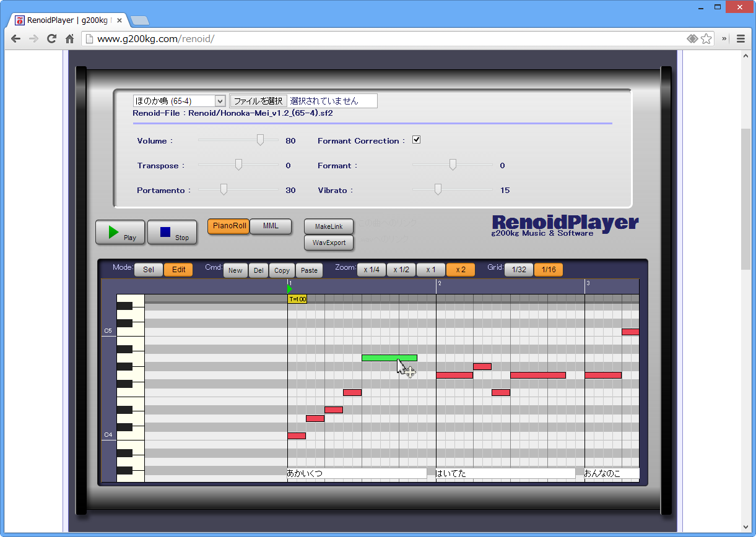The height and width of the screenshot is (537, 756).
Task: Adjust the Transpose slider
Action: coord(238,165)
